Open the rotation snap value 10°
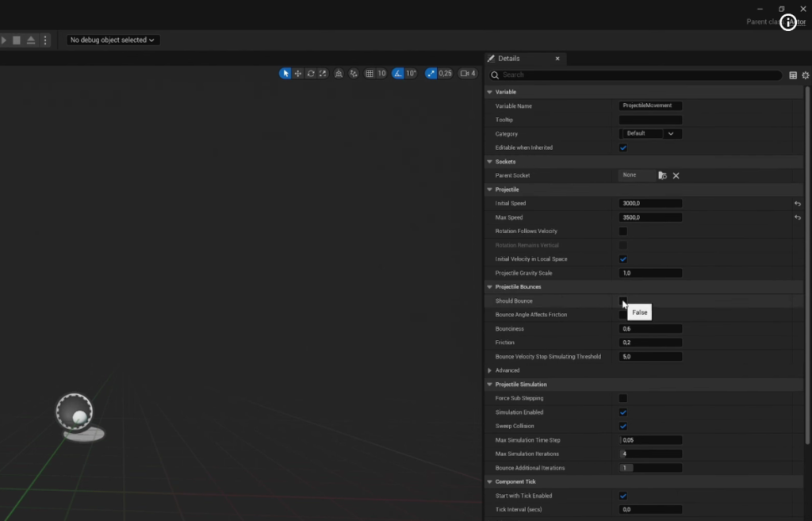The image size is (812, 521). [x=412, y=74]
